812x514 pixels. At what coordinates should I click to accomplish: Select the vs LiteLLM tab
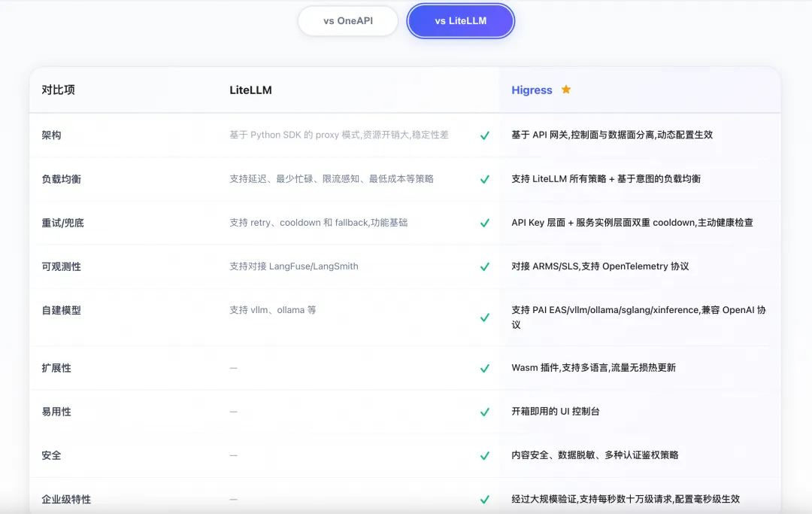[460, 21]
